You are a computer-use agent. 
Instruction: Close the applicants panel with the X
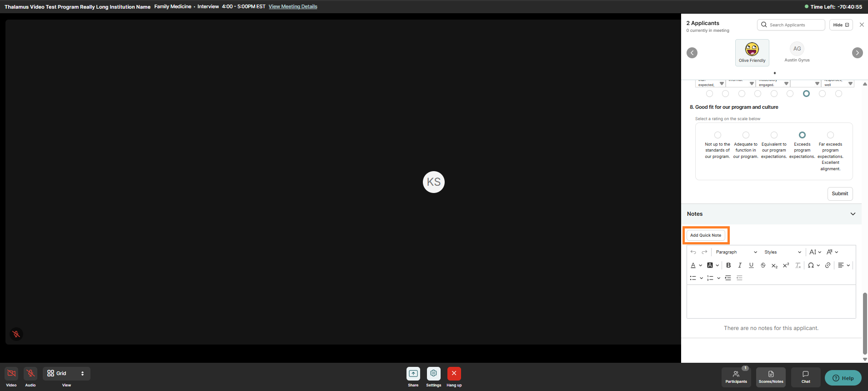[x=862, y=25]
